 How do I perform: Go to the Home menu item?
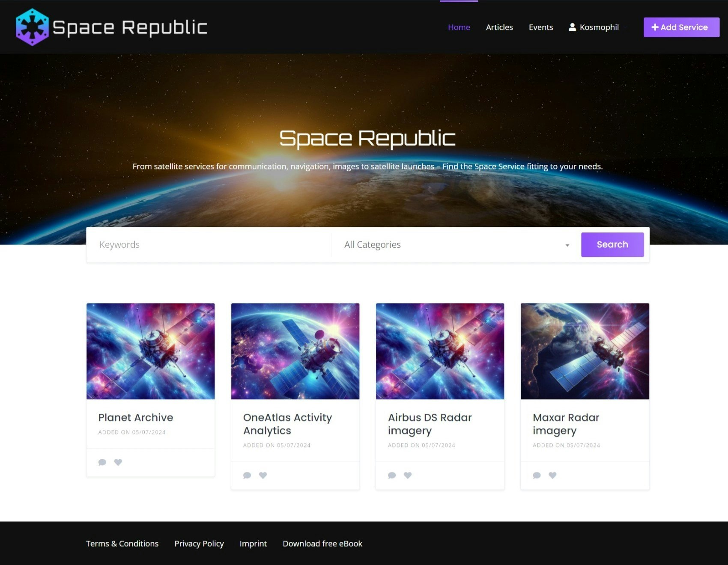pos(459,27)
